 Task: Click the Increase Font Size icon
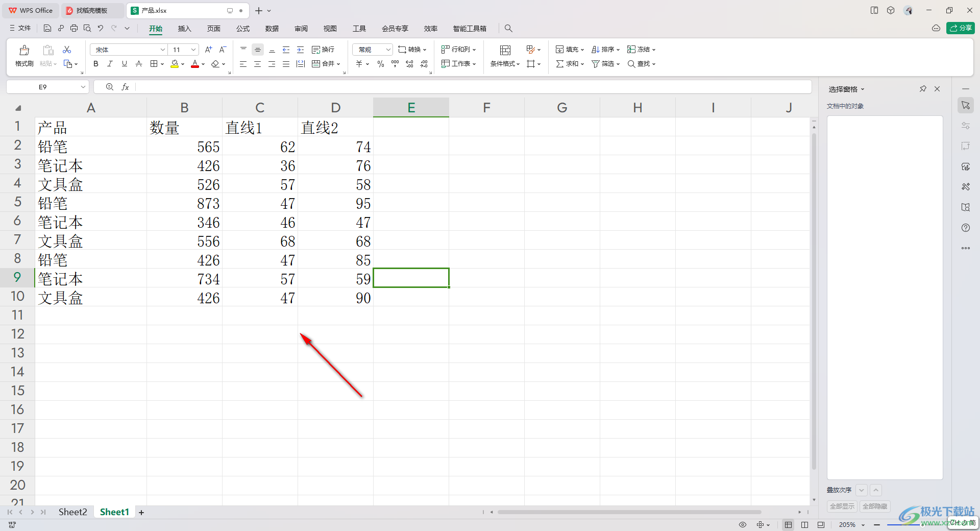tap(208, 50)
